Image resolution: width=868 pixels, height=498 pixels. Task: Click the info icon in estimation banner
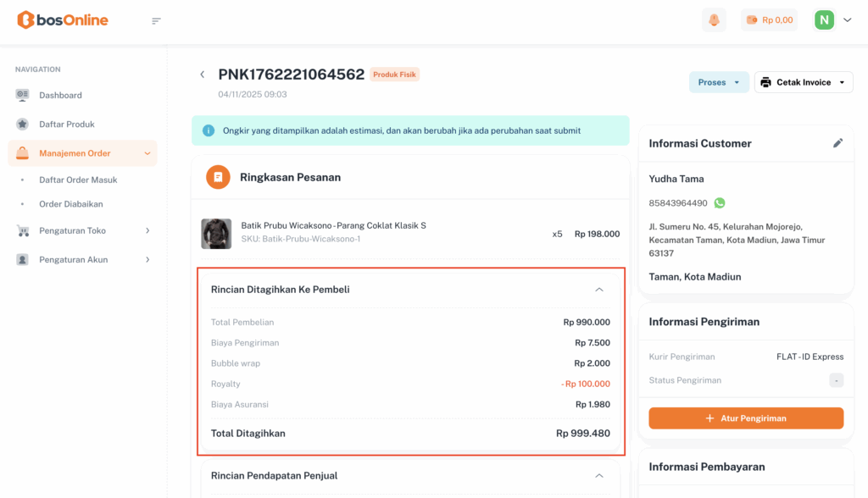pyautogui.click(x=209, y=131)
